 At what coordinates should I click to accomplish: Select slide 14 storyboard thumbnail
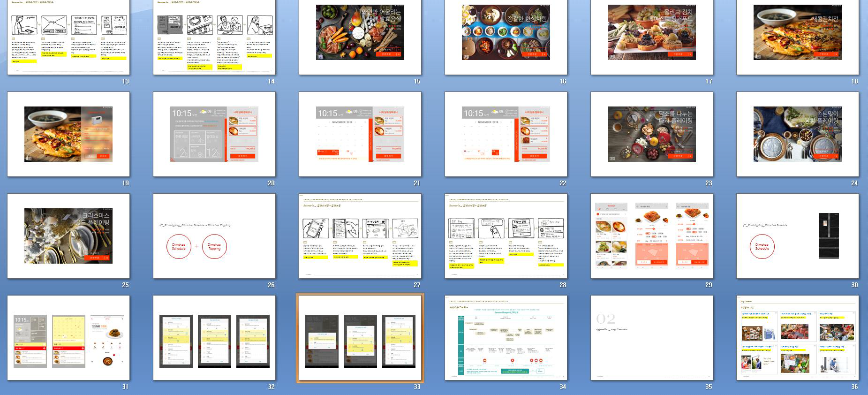(214, 37)
